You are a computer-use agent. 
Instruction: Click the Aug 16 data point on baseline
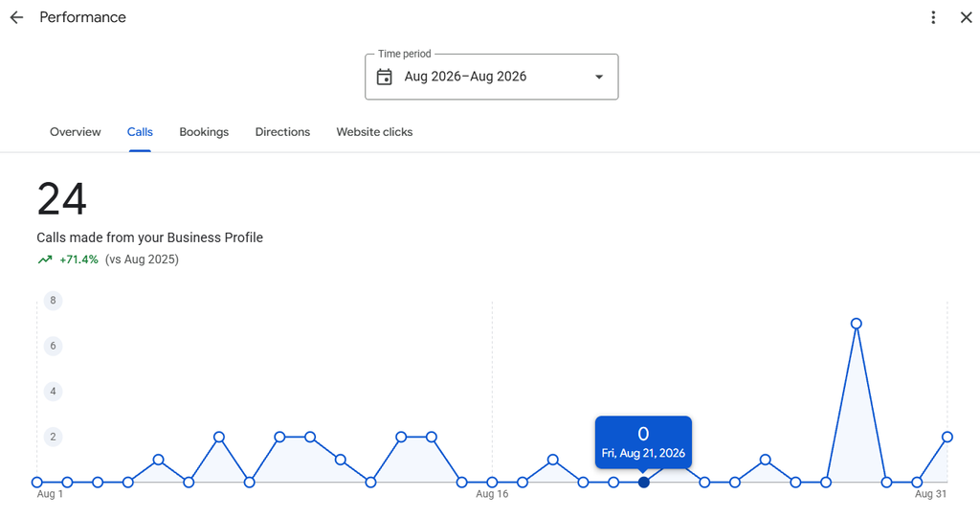(x=492, y=483)
